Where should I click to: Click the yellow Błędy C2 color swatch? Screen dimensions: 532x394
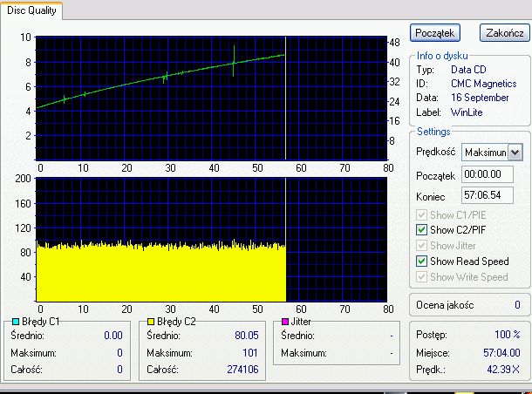click(x=151, y=322)
